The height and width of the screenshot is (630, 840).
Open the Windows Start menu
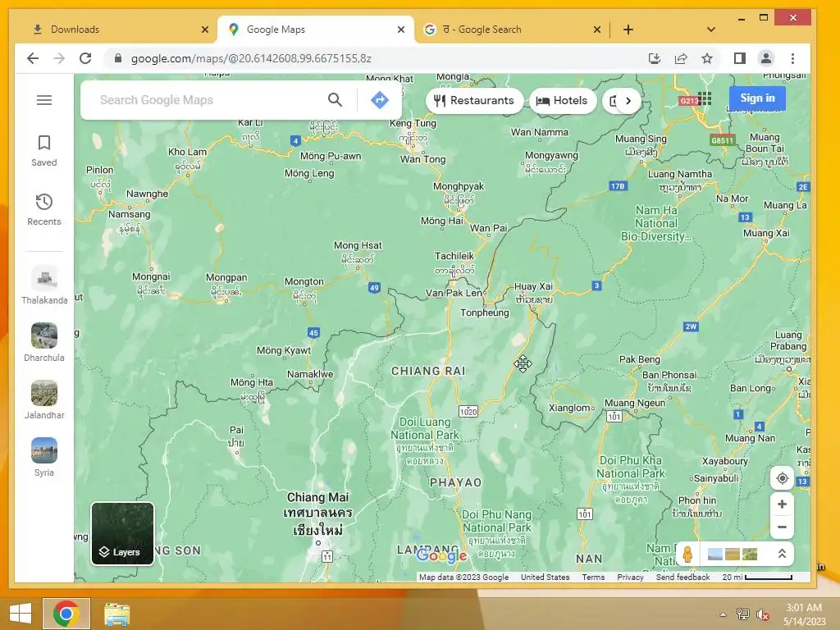[x=21, y=614]
